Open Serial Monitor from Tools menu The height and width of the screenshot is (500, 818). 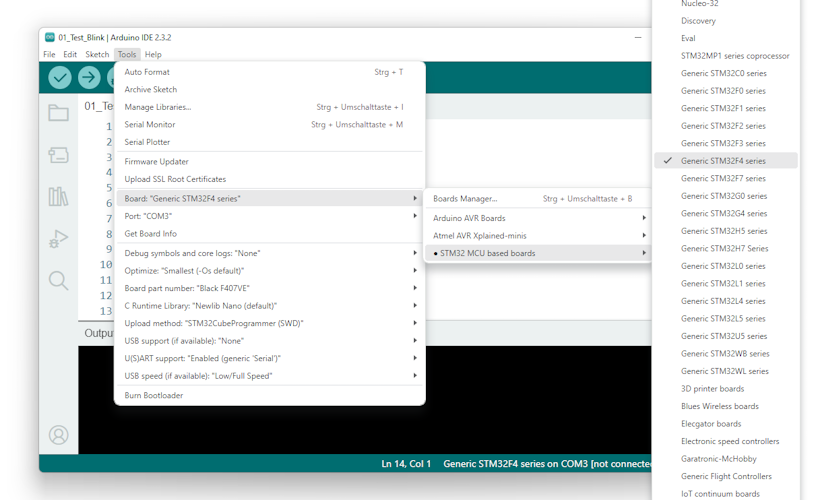click(x=270, y=124)
